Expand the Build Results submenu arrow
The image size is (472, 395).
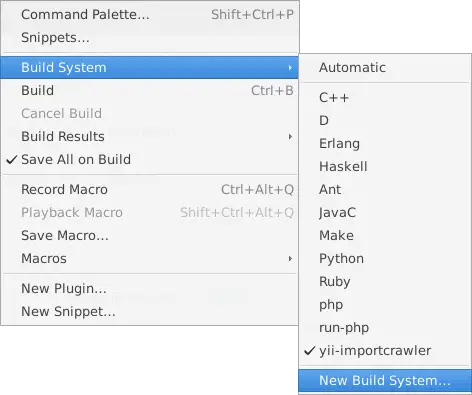click(x=290, y=136)
